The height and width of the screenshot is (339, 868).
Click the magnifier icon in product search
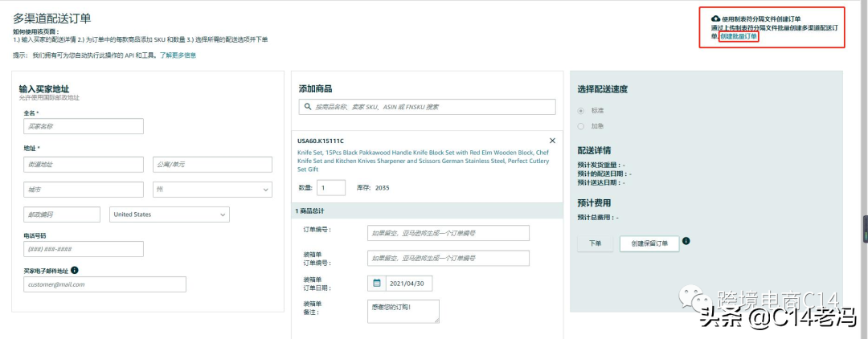coord(308,107)
